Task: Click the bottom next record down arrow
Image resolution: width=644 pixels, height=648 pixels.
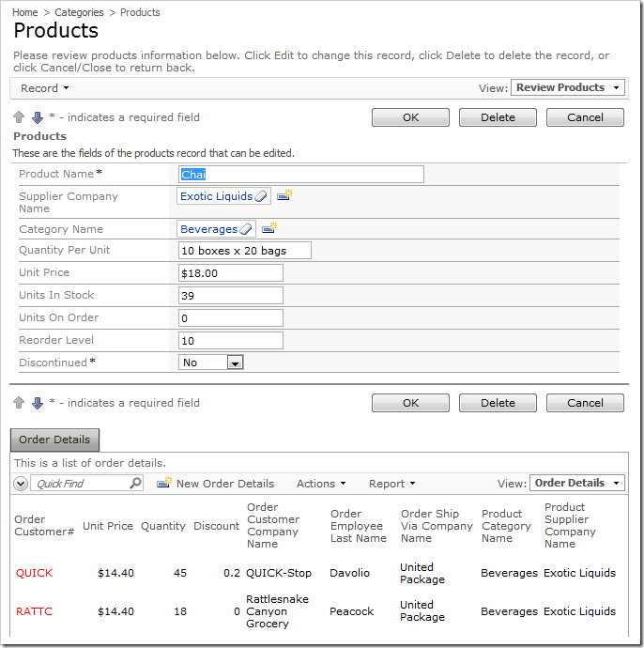Action: click(38, 403)
